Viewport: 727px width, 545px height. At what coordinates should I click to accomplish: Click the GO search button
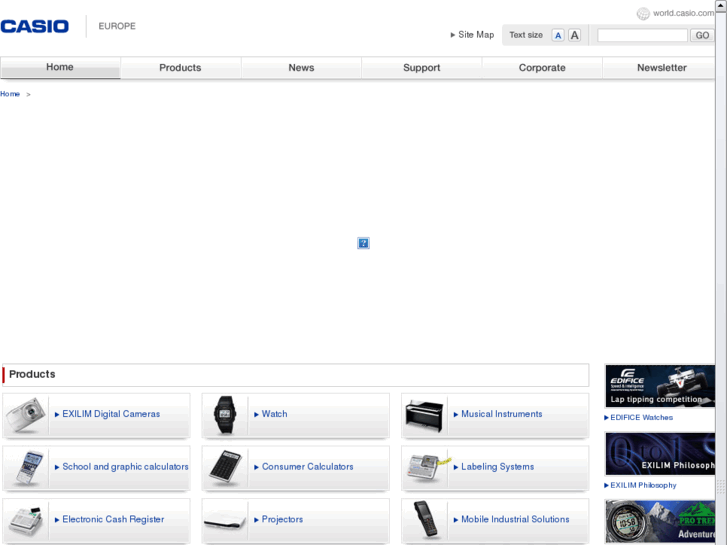tap(702, 35)
